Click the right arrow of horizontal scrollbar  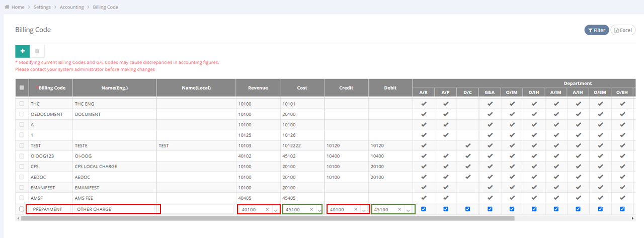click(633, 218)
